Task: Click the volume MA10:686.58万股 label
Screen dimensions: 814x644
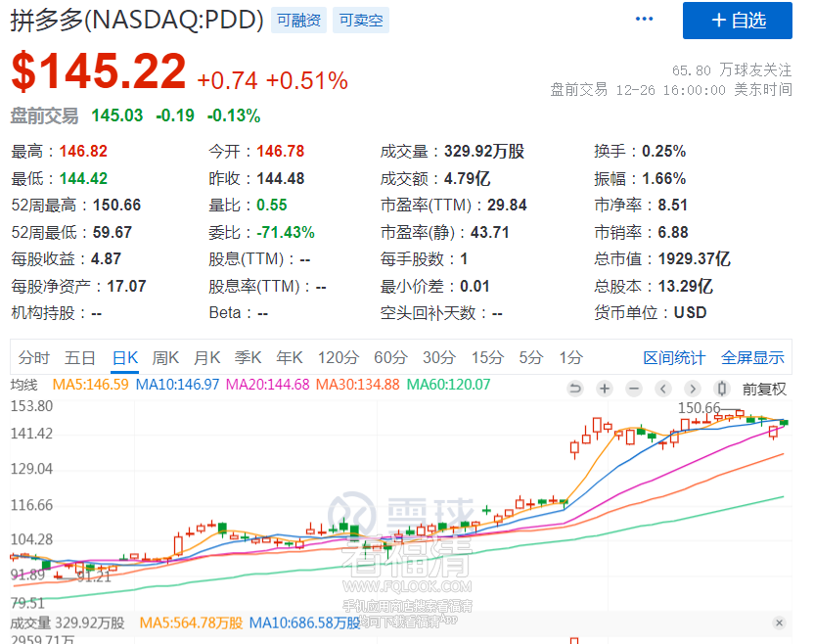Action: [304, 623]
